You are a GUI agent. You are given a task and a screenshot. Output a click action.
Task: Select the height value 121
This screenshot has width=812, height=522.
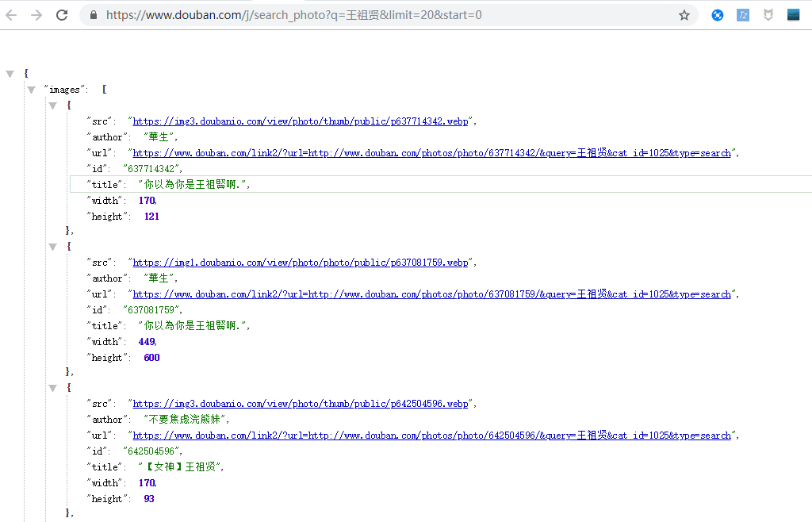coord(151,217)
